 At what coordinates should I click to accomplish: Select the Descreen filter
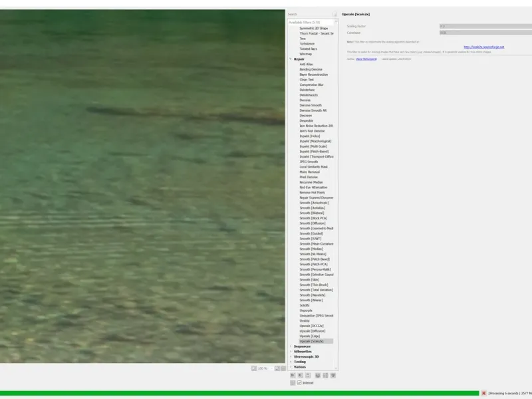pos(306,115)
